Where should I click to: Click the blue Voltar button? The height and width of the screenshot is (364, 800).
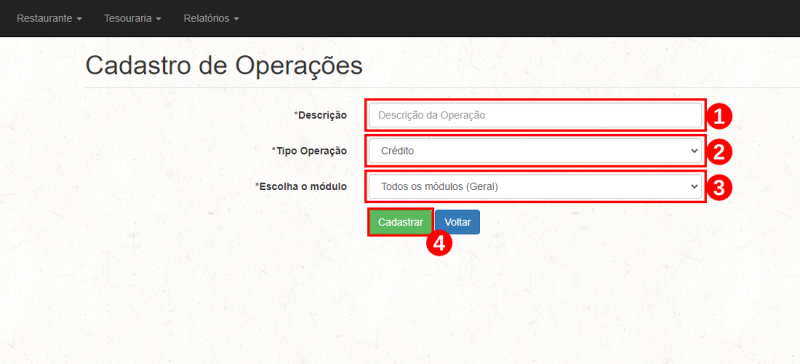tap(458, 222)
